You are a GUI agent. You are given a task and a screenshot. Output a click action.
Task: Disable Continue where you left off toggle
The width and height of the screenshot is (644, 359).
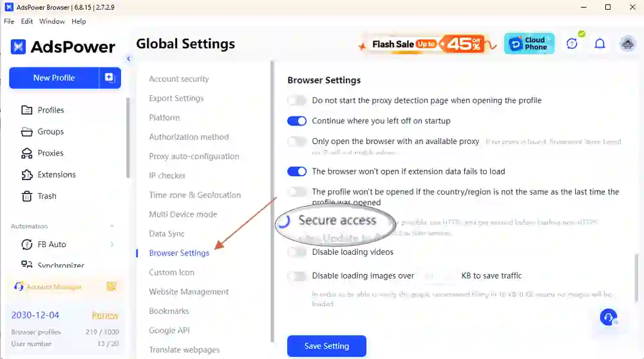297,121
